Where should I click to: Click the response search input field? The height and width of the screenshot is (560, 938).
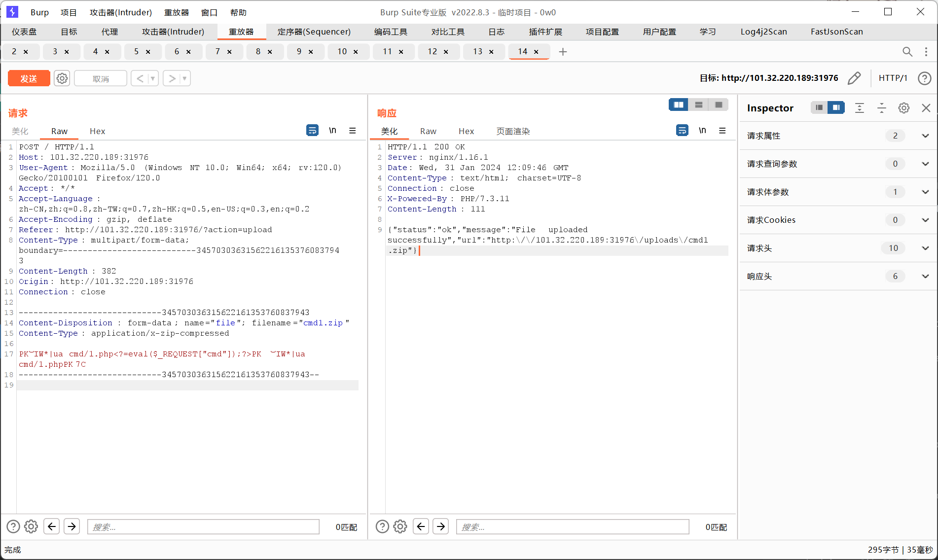tap(573, 526)
